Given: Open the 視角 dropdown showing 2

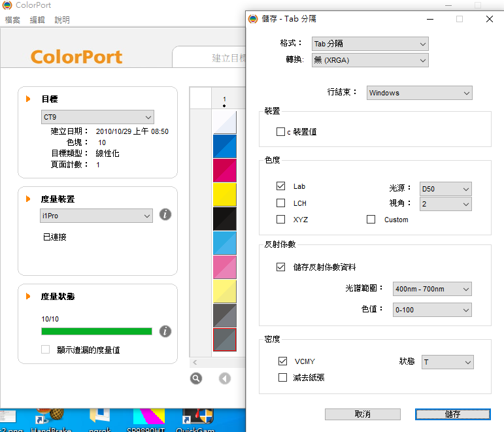Looking at the screenshot, I should (x=446, y=204).
